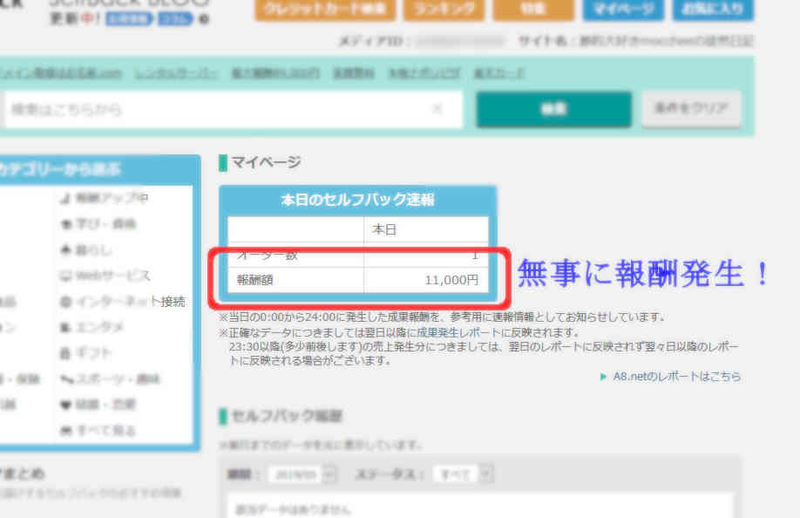Image resolution: width=800 pixels, height=518 pixels.
Task: Open the 期間 month dropdown
Action: pyautogui.click(x=302, y=475)
